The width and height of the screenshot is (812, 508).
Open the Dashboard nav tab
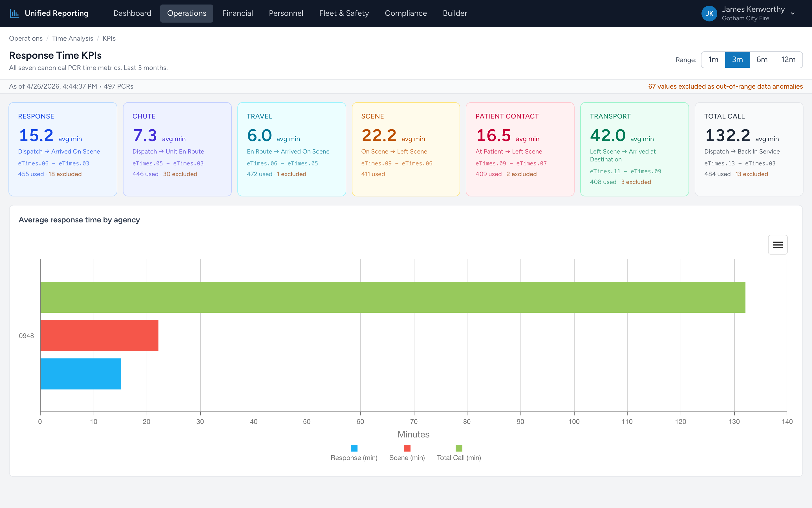(x=132, y=14)
